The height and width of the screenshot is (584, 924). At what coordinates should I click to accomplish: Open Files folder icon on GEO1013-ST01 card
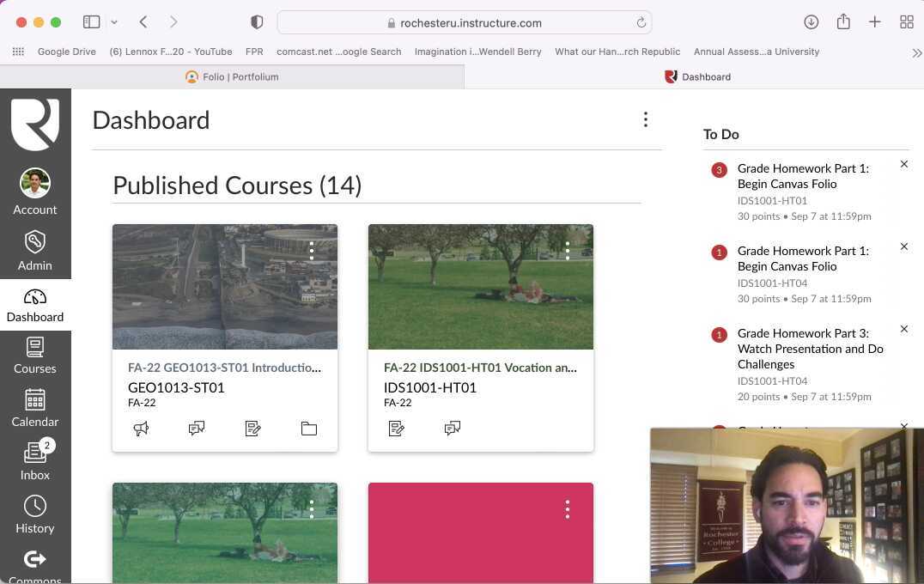coord(308,428)
